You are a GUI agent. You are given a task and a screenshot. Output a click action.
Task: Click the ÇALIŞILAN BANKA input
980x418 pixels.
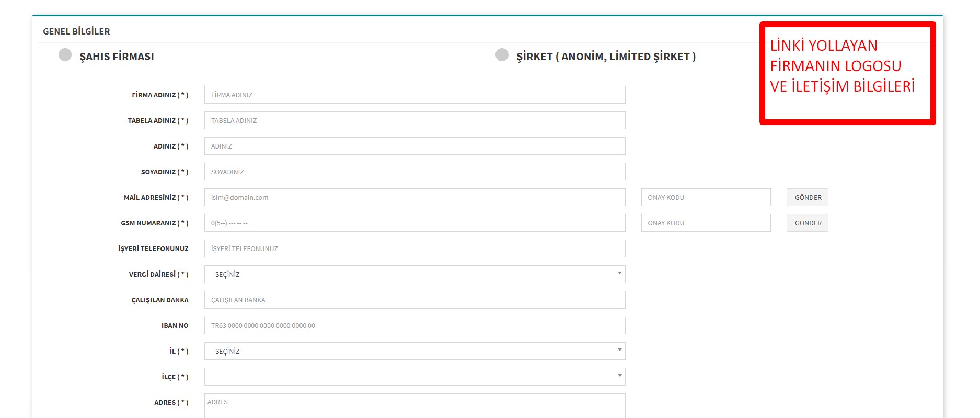(x=414, y=300)
